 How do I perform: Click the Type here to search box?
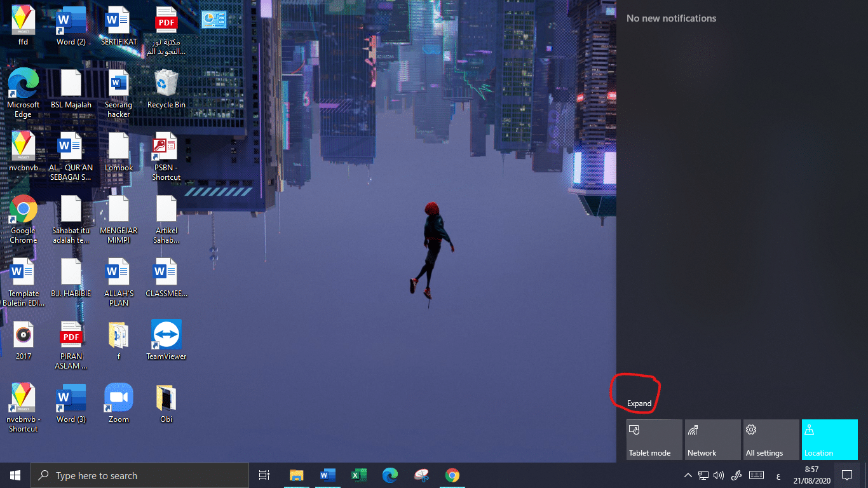140,475
